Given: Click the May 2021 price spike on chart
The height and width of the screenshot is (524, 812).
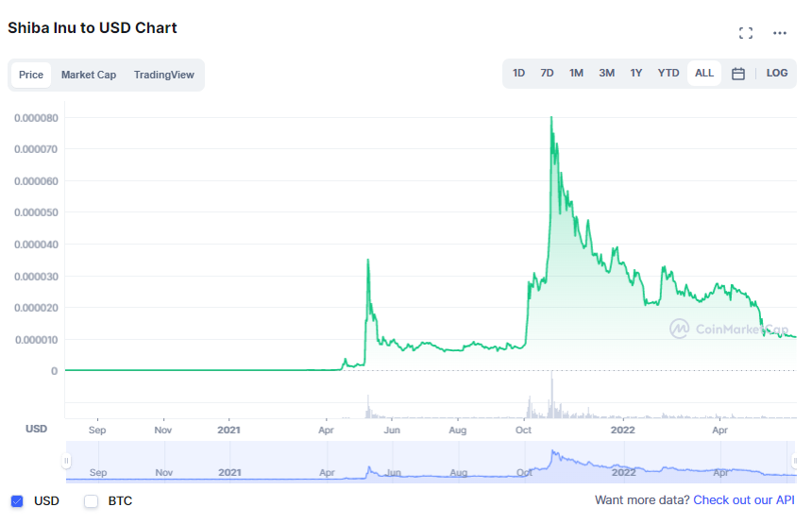Looking at the screenshot, I should [367, 260].
